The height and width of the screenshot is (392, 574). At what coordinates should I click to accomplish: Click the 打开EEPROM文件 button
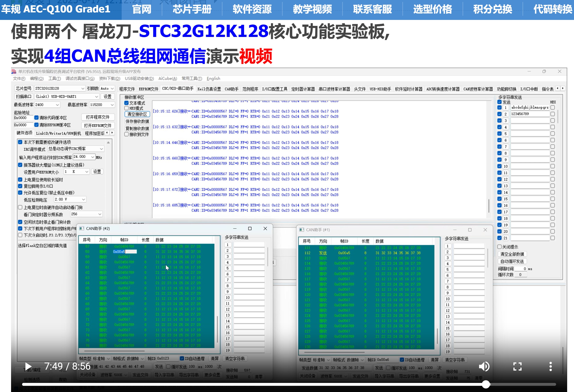click(98, 125)
